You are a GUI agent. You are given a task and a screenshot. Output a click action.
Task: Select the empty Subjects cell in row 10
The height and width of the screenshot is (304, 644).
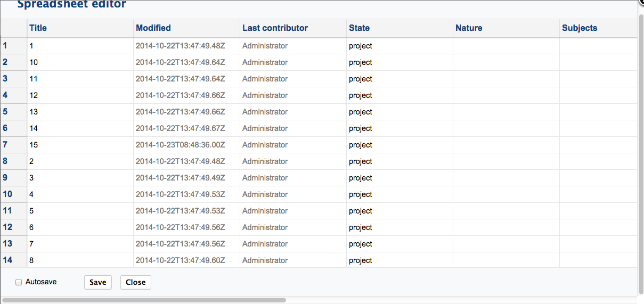point(598,194)
